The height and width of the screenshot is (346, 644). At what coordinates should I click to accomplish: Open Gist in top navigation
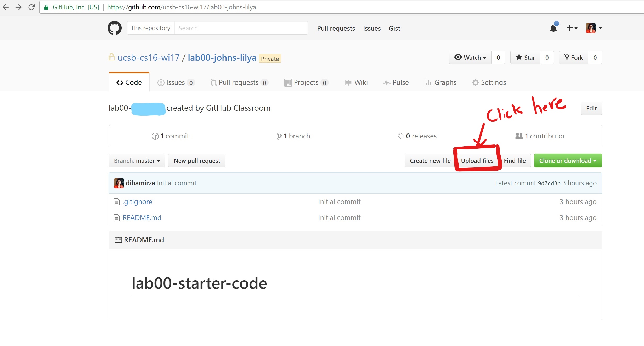click(394, 28)
